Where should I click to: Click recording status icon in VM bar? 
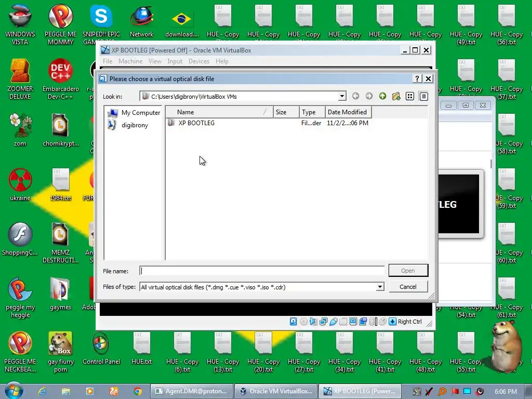363,321
